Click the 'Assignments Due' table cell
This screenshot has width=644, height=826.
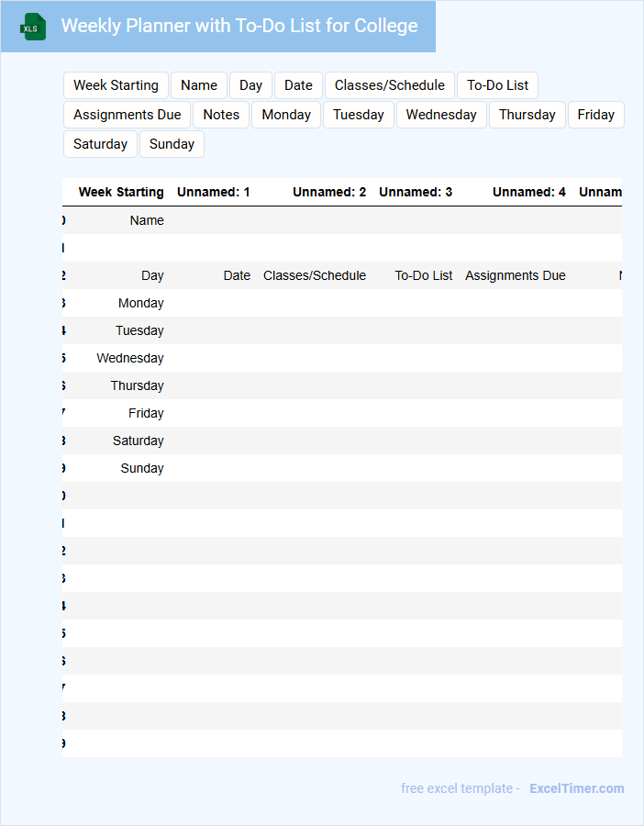pyautogui.click(x=515, y=275)
